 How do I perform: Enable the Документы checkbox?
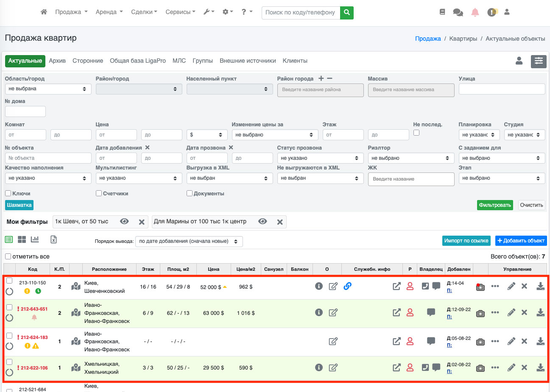(190, 193)
